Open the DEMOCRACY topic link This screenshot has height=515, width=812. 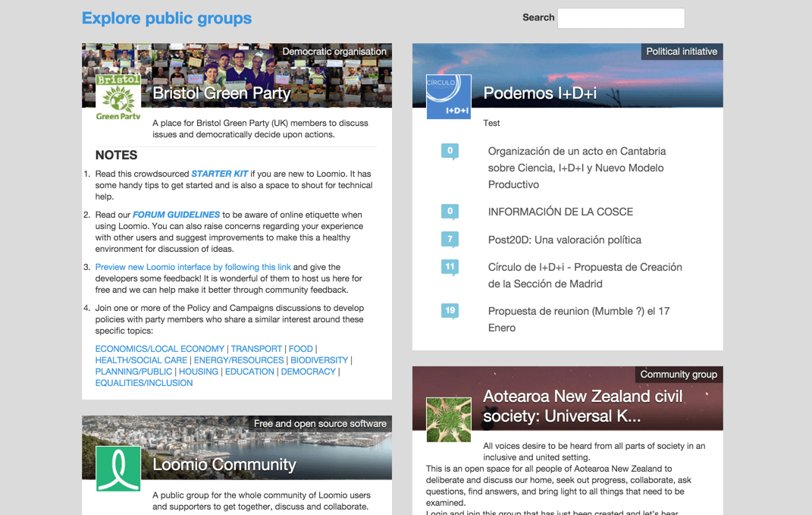[x=308, y=372]
